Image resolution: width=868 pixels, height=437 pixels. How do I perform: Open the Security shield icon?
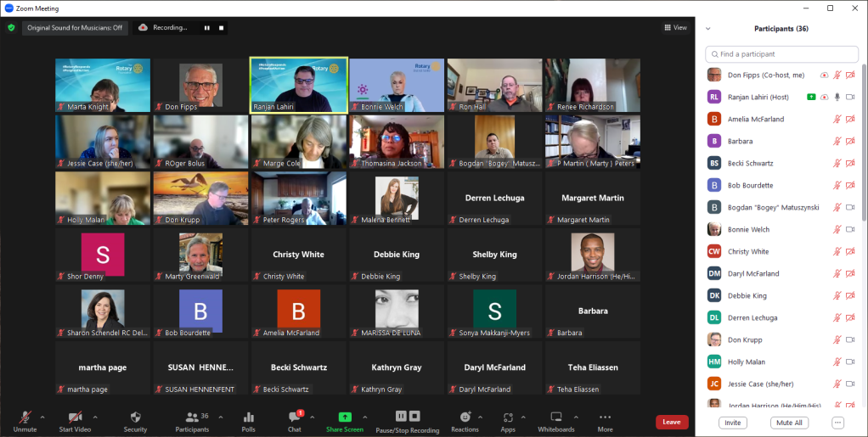135,417
